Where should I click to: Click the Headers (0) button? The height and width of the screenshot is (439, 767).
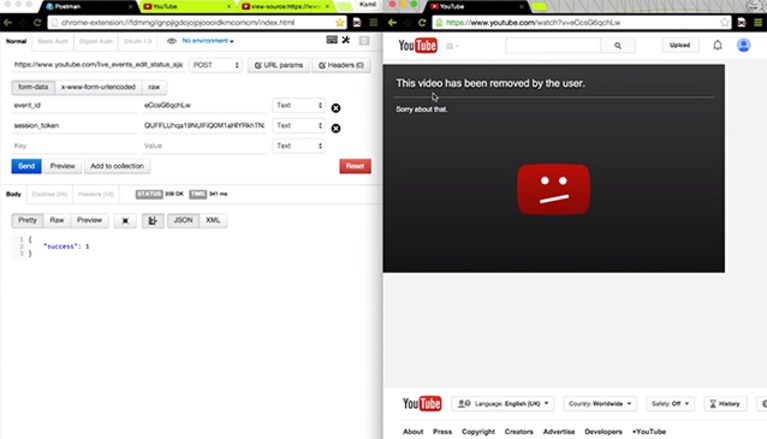click(341, 65)
